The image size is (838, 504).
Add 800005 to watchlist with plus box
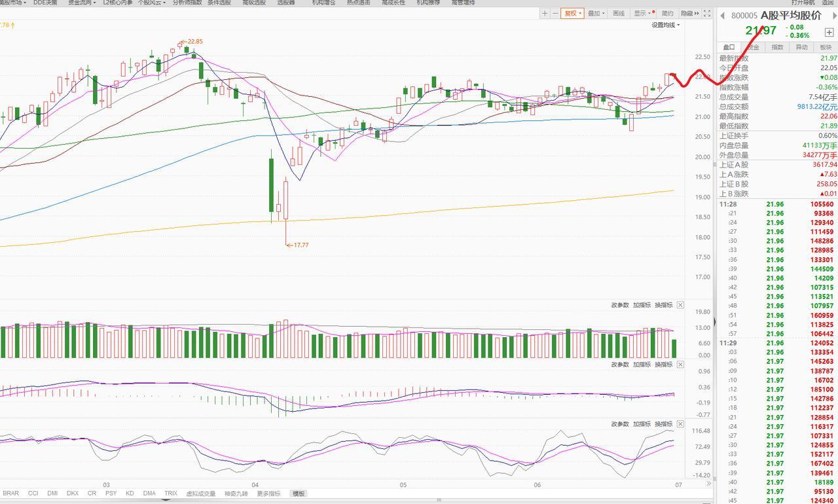[x=829, y=31]
